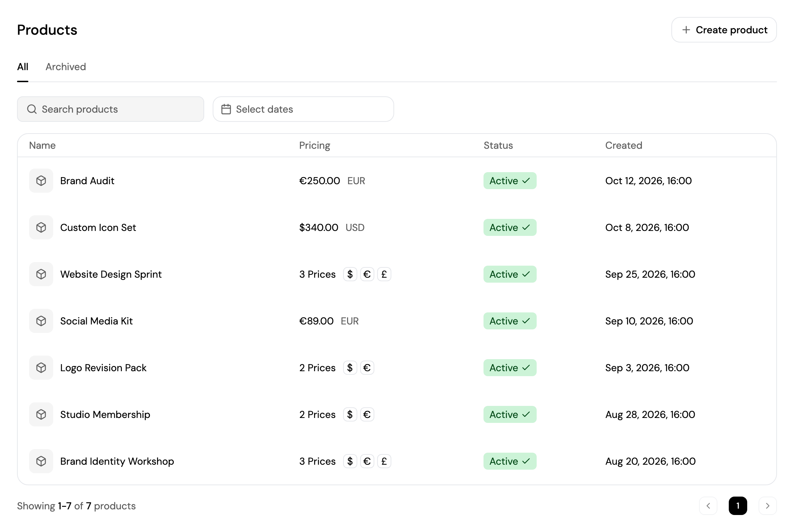Open the Website Design Sprint product name

click(x=111, y=274)
